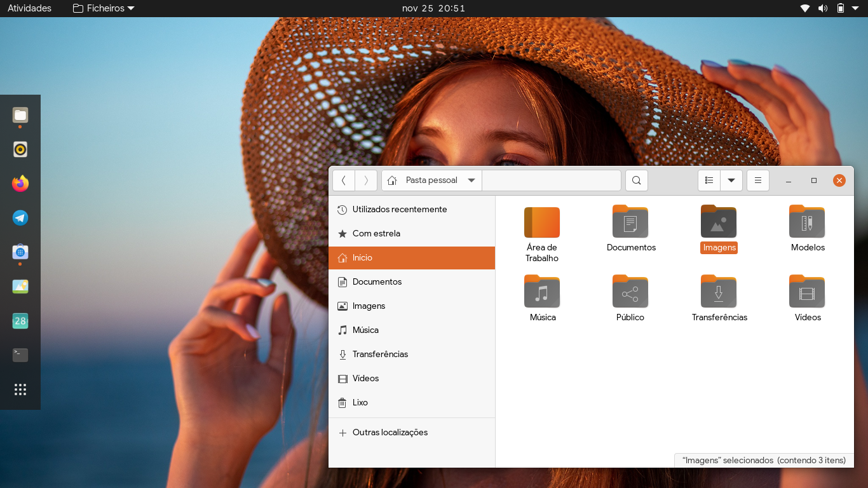Click the search magnifier button
The image size is (868, 488).
point(636,180)
